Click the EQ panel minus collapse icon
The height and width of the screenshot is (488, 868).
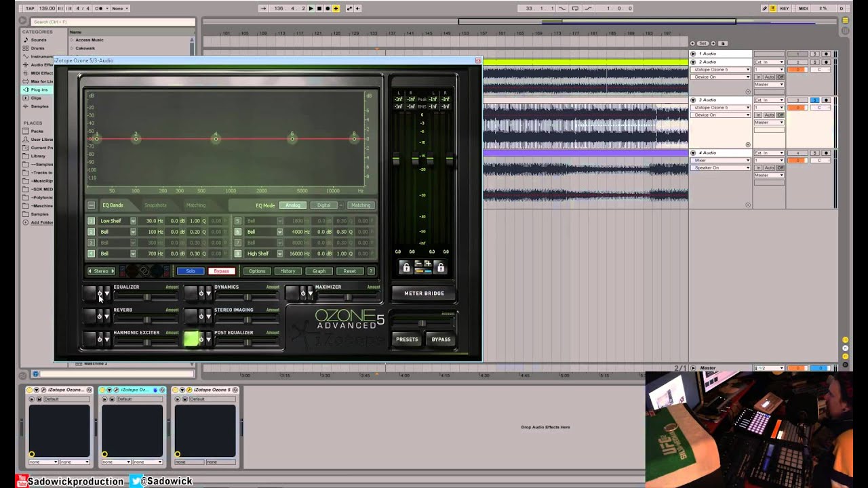click(91, 205)
